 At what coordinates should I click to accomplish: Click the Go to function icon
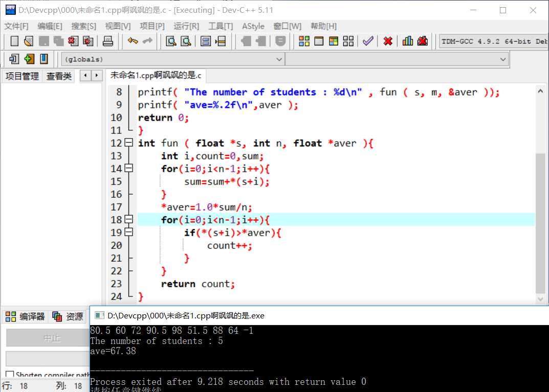[x=206, y=41]
